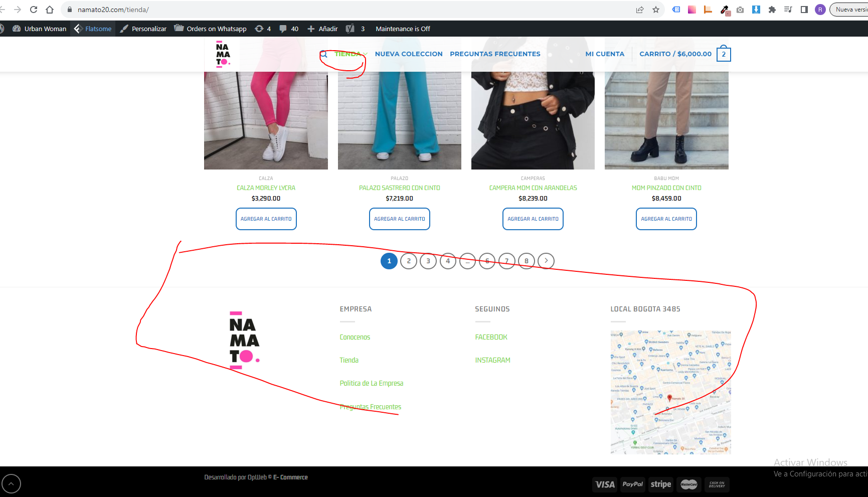Open Politica de La Empresa link
The image size is (868, 497).
click(372, 384)
